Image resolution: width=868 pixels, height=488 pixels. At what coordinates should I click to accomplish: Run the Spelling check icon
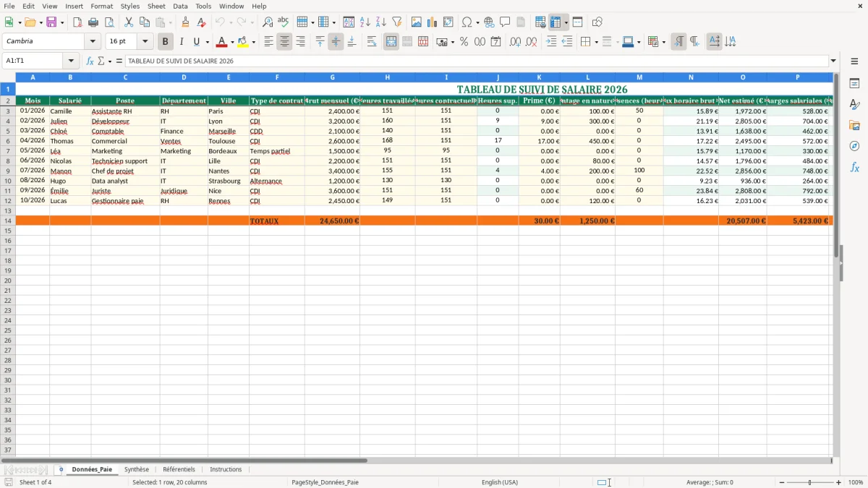284,22
